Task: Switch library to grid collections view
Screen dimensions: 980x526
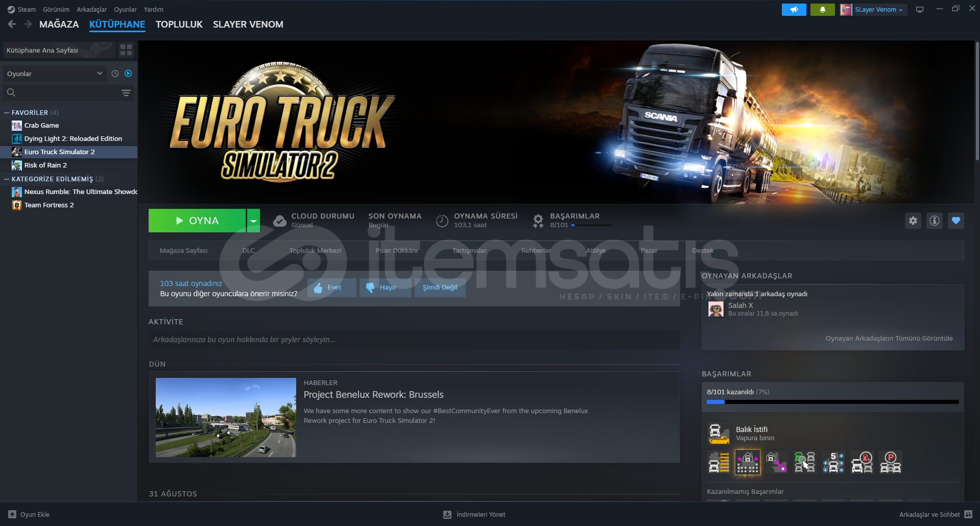Action: click(126, 50)
